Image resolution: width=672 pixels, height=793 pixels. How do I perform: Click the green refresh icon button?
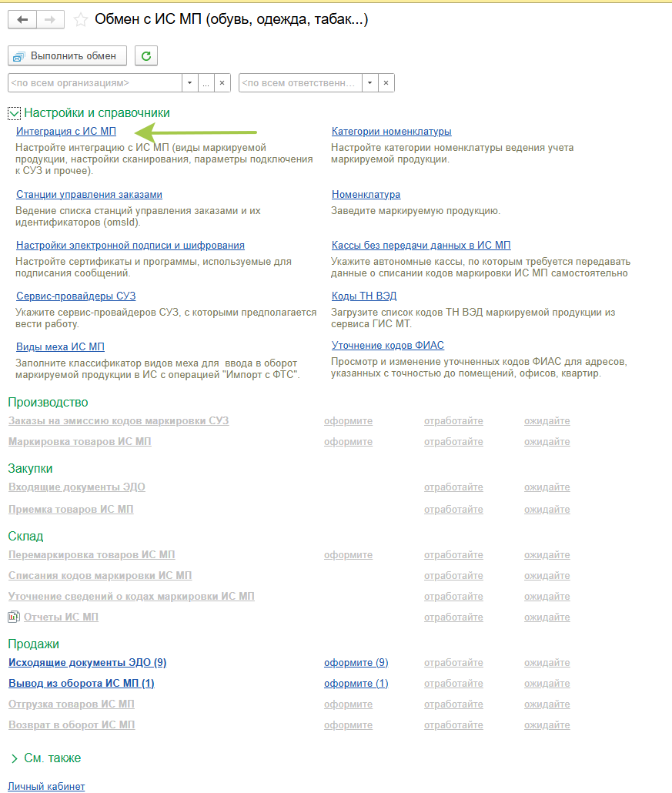click(x=146, y=55)
